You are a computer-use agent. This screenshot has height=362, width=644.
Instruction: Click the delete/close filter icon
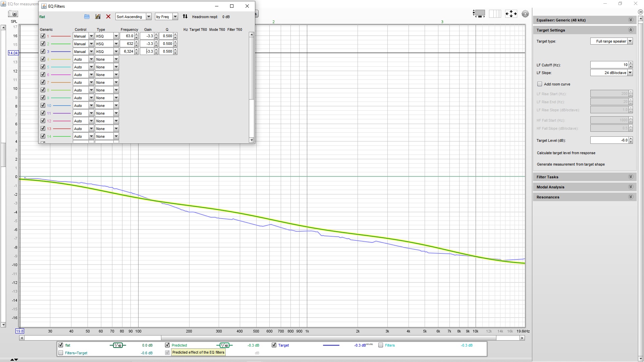pyautogui.click(x=108, y=16)
